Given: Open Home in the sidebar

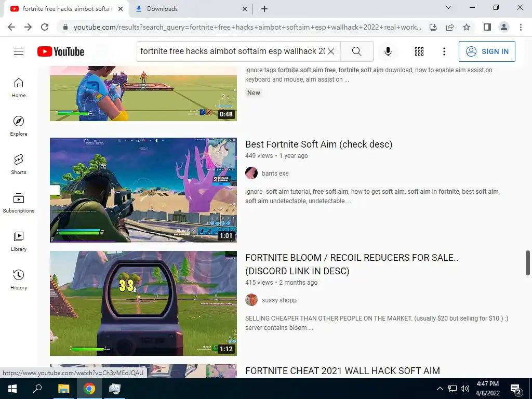Looking at the screenshot, I should (x=19, y=87).
